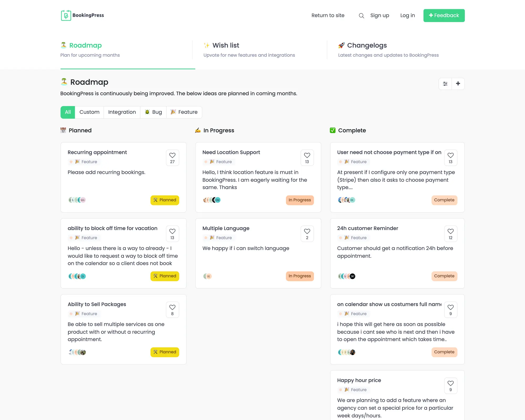Image resolution: width=525 pixels, height=420 pixels.
Task: Select the Bug filter
Action: (153, 112)
